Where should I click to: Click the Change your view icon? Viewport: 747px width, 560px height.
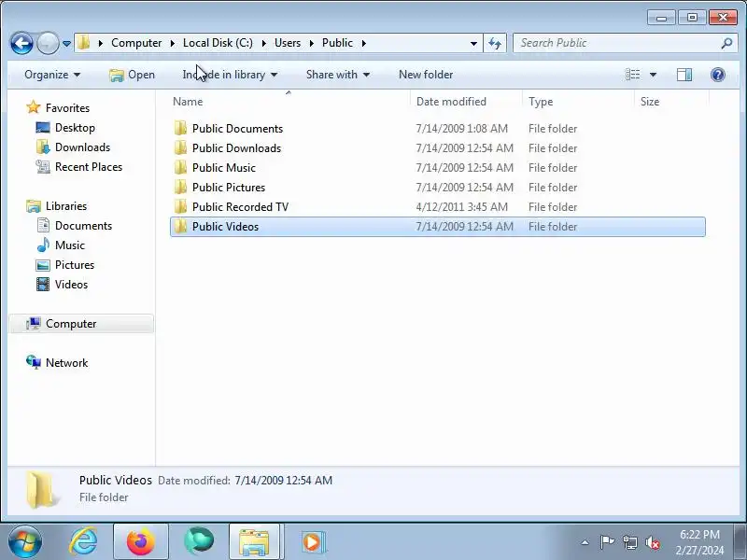tap(633, 75)
